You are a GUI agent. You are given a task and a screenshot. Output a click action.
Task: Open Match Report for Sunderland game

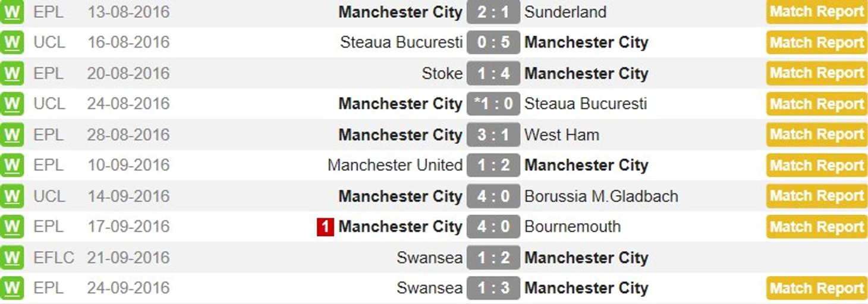(x=817, y=12)
